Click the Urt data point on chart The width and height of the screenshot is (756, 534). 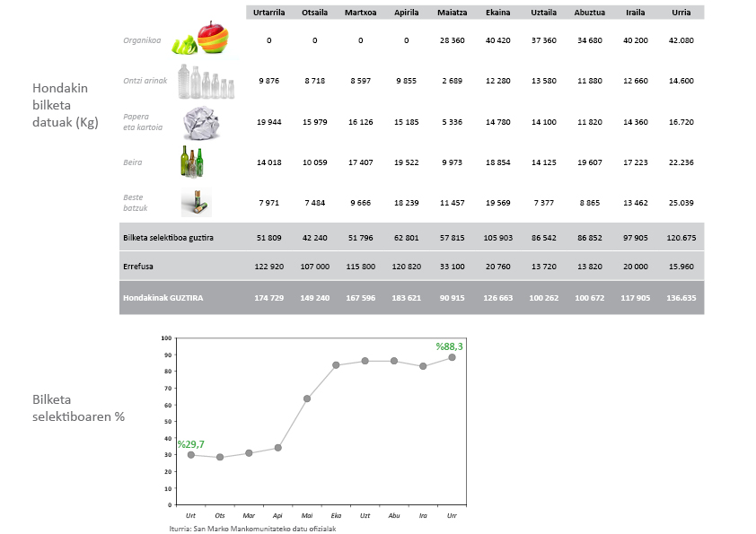[191, 454]
